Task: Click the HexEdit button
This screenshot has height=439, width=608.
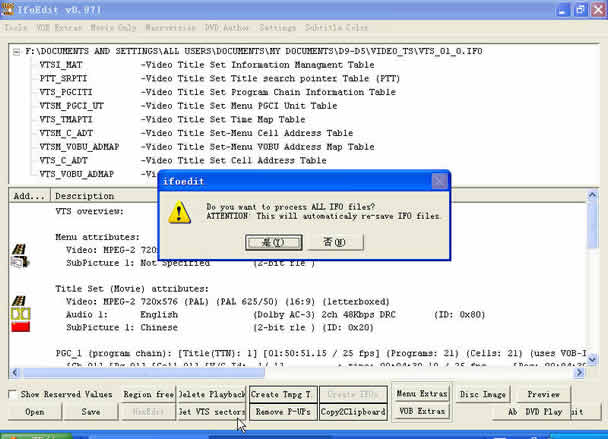Action: coord(148,412)
